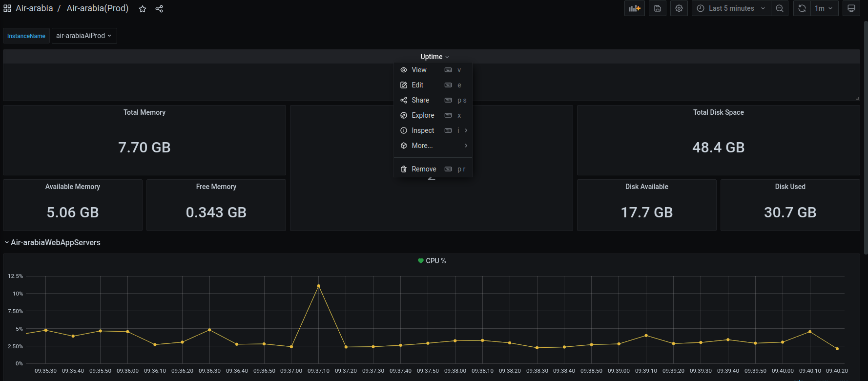Click Remove in the panel menu

(424, 169)
